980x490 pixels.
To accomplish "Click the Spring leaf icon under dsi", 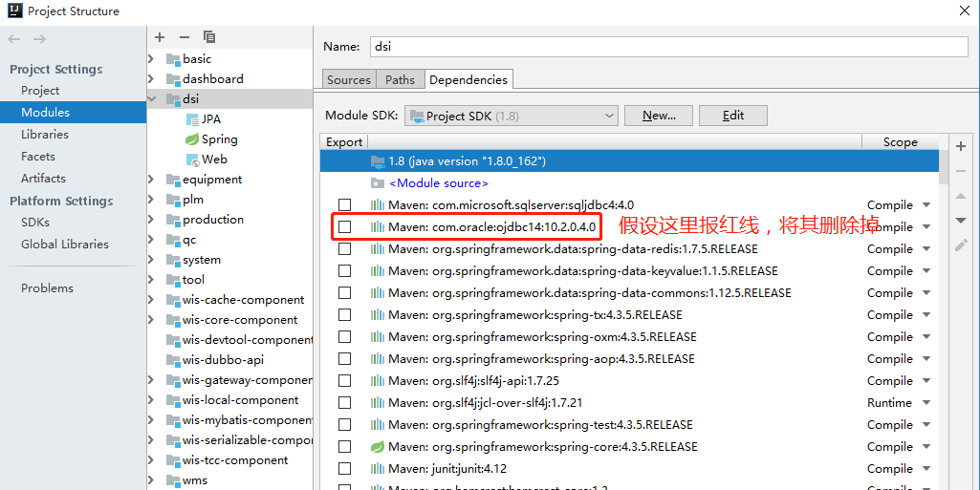I will pos(192,139).
